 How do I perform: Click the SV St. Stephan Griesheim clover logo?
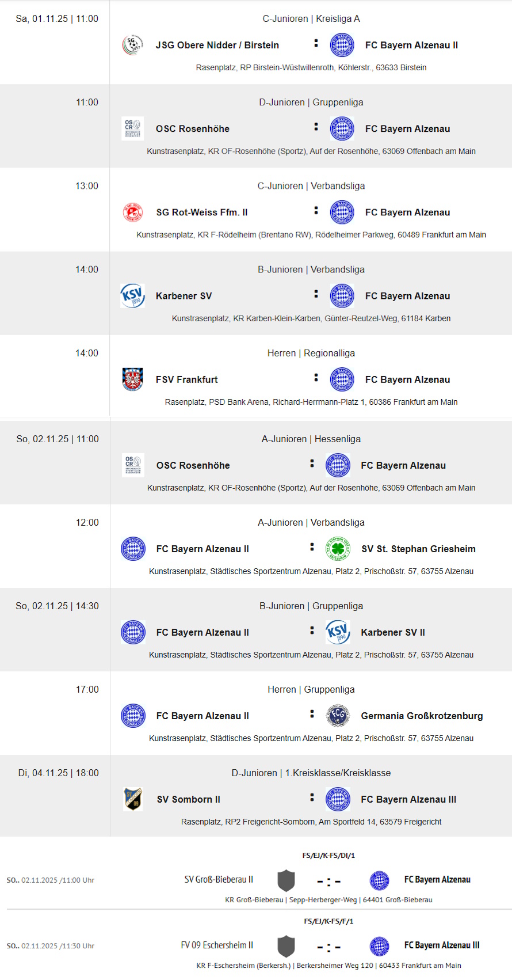pos(338,549)
